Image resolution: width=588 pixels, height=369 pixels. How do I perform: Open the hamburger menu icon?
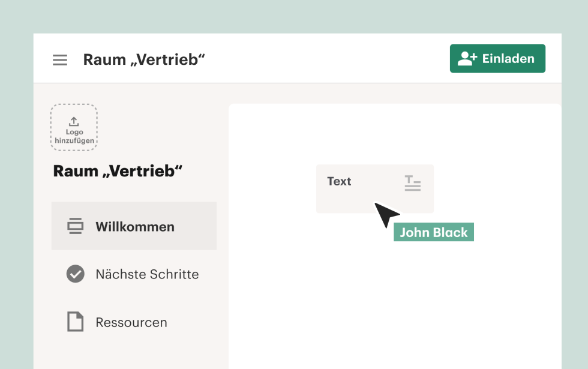coord(60,59)
